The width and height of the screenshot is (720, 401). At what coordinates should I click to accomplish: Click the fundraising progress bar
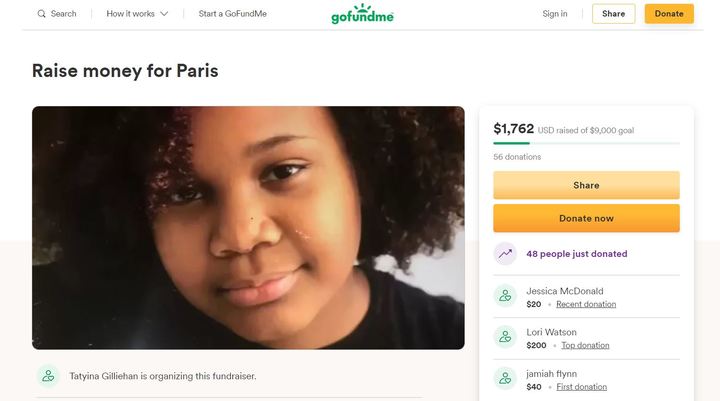586,144
